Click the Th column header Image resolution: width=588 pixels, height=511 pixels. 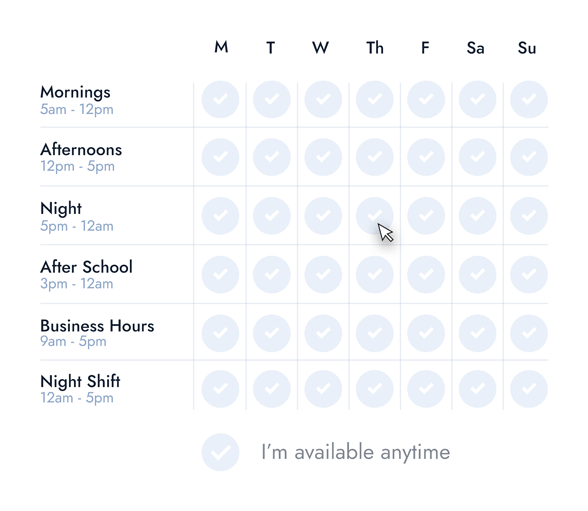375,48
